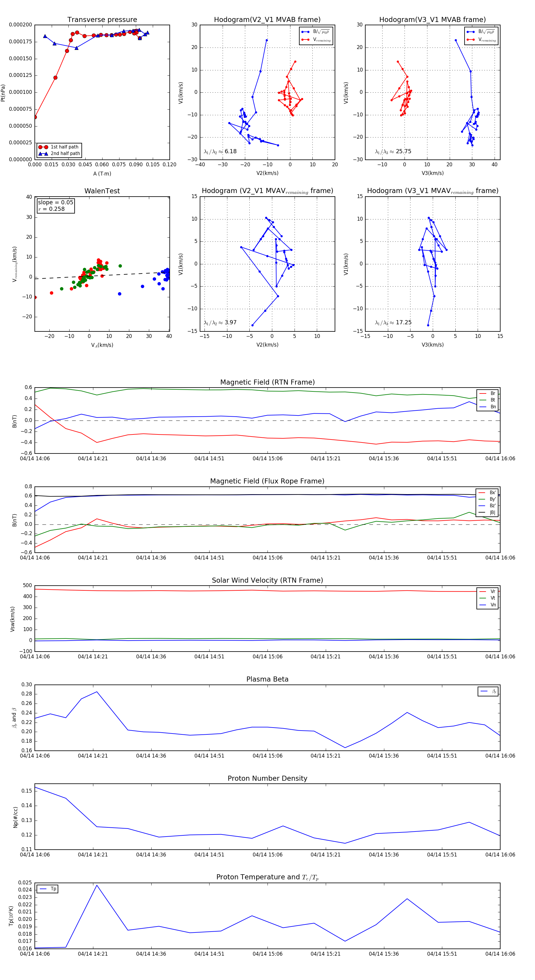
Task: Click the "Pt(nPa)" y-axis label
Action: point(3,92)
